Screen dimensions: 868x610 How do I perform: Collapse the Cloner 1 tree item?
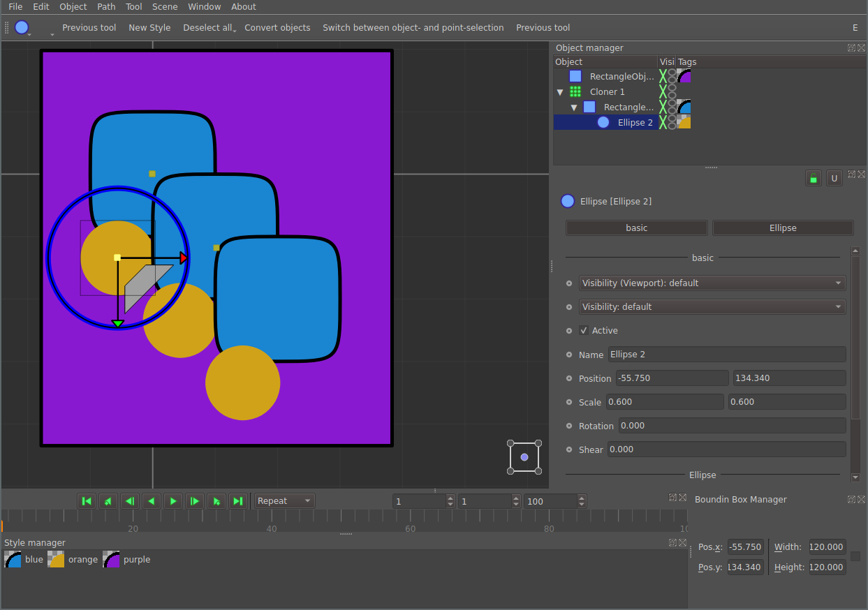tap(560, 91)
